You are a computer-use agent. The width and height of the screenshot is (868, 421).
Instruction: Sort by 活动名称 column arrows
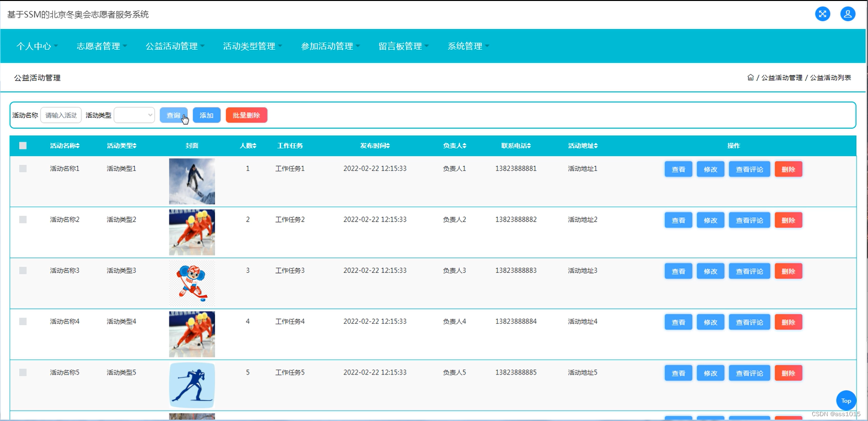pyautogui.click(x=78, y=146)
